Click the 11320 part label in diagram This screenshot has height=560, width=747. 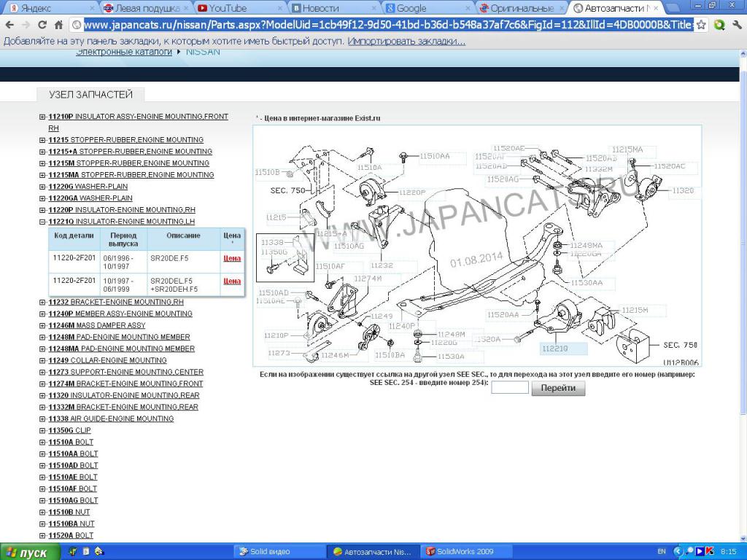(683, 190)
